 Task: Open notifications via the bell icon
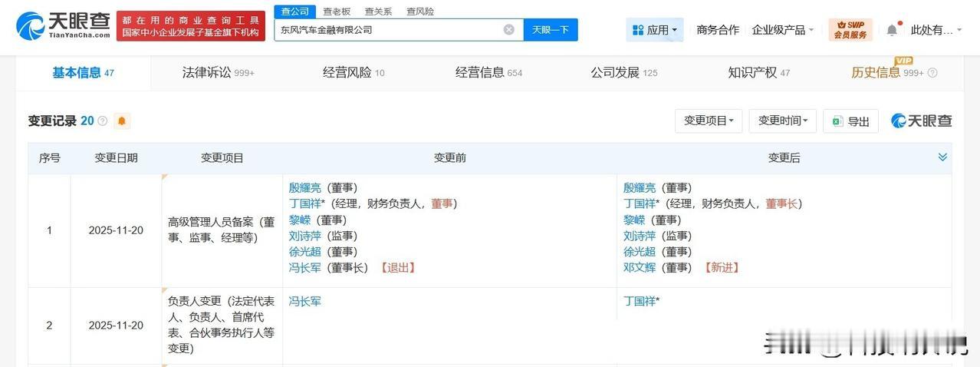(x=892, y=30)
